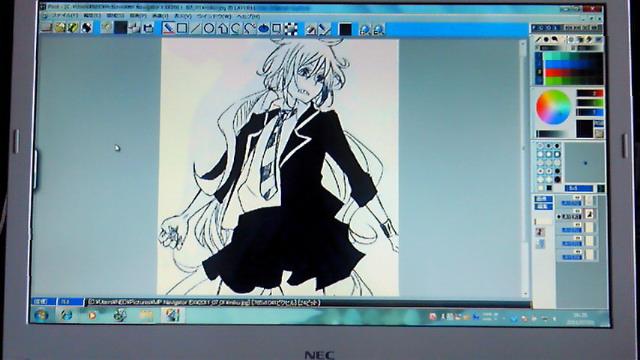
Task: Click the canvas vertical scrollbar
Action: pos(523,168)
